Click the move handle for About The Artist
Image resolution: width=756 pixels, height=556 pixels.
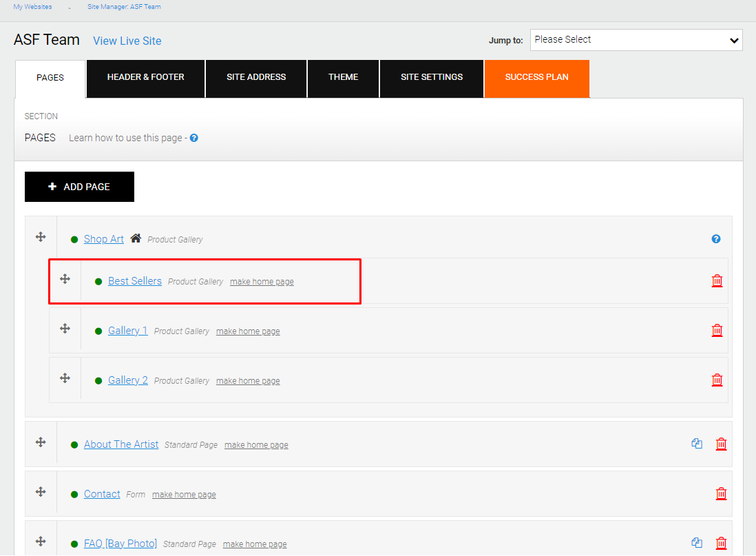(41, 442)
